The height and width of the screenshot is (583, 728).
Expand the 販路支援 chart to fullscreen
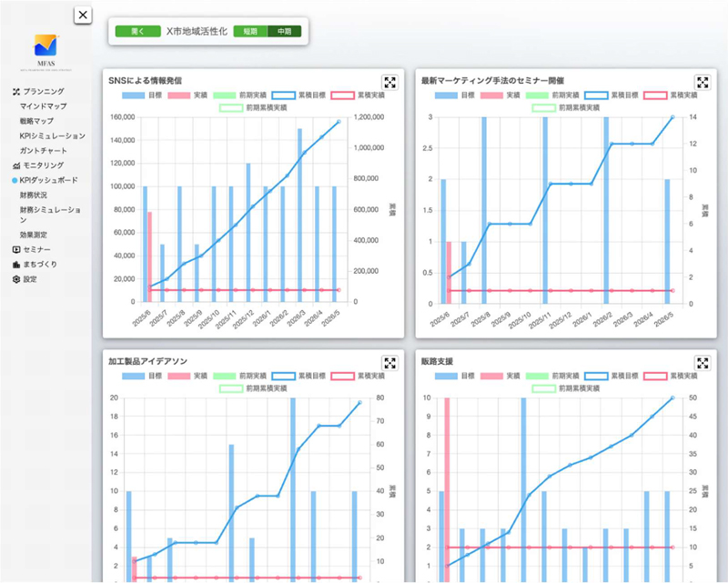tap(703, 363)
